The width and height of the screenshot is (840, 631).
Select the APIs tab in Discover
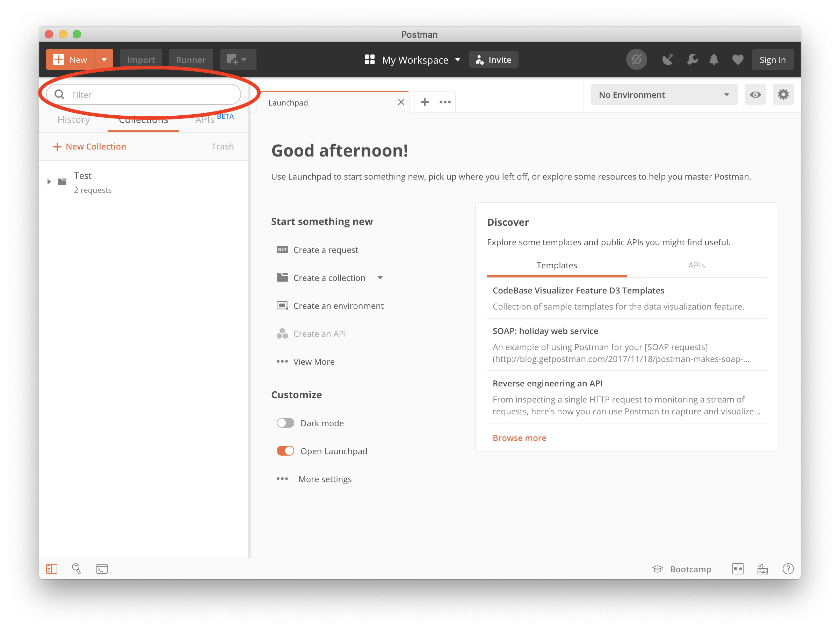(x=696, y=266)
